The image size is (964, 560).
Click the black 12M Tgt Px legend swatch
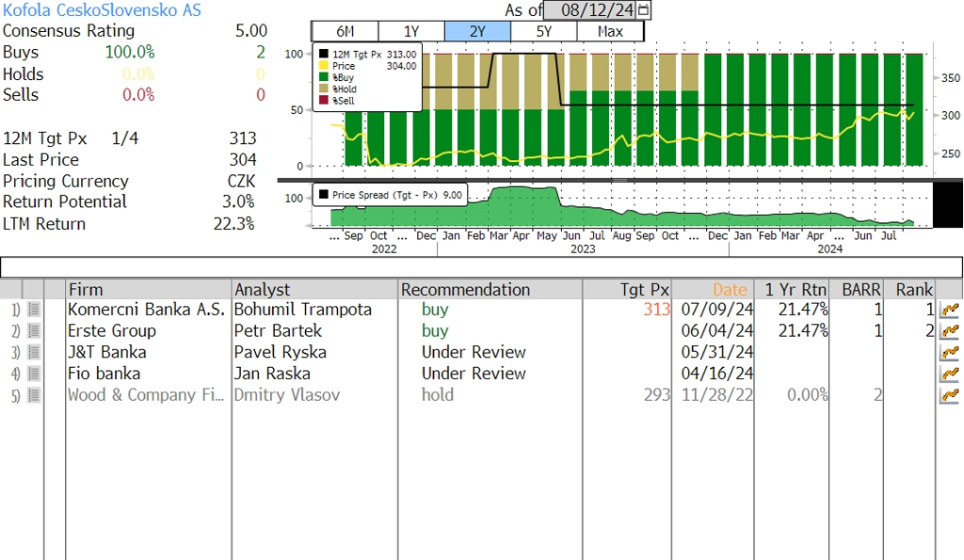324,54
